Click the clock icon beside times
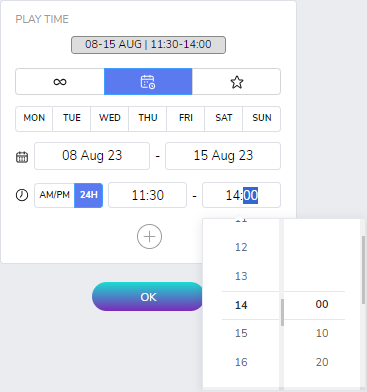This screenshot has height=392, width=367. pyautogui.click(x=22, y=195)
